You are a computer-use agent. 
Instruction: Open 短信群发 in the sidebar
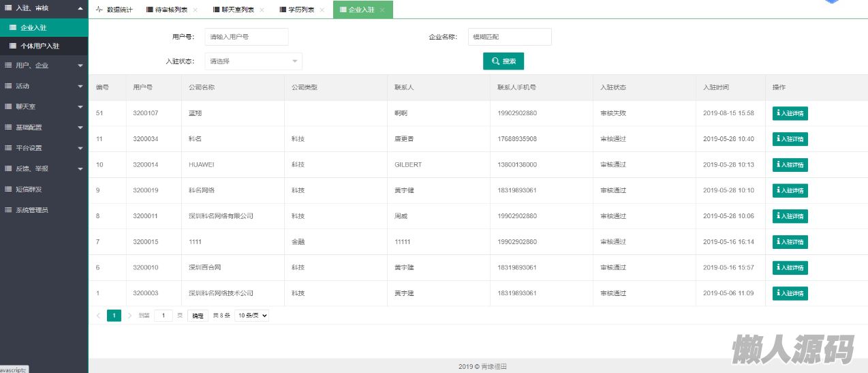tap(29, 190)
